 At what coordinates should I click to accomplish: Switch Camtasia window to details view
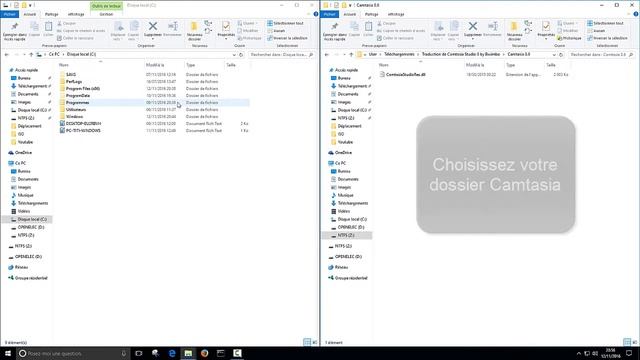(x=627, y=342)
